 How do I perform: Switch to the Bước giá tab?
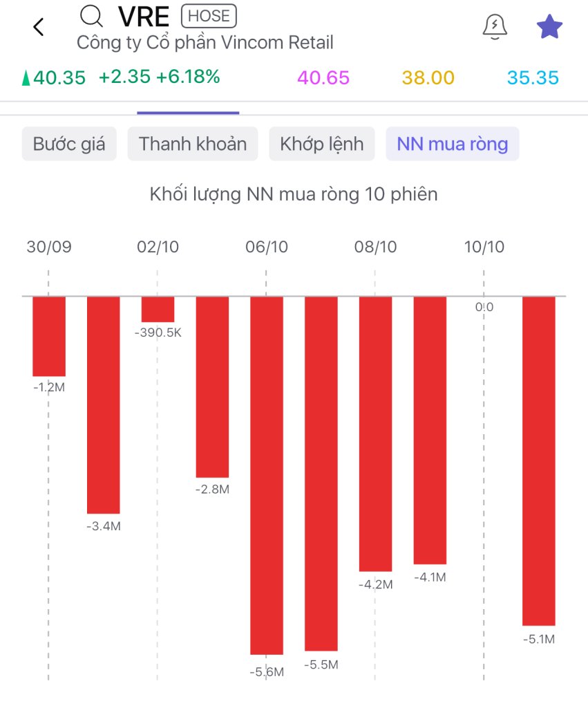(69, 144)
